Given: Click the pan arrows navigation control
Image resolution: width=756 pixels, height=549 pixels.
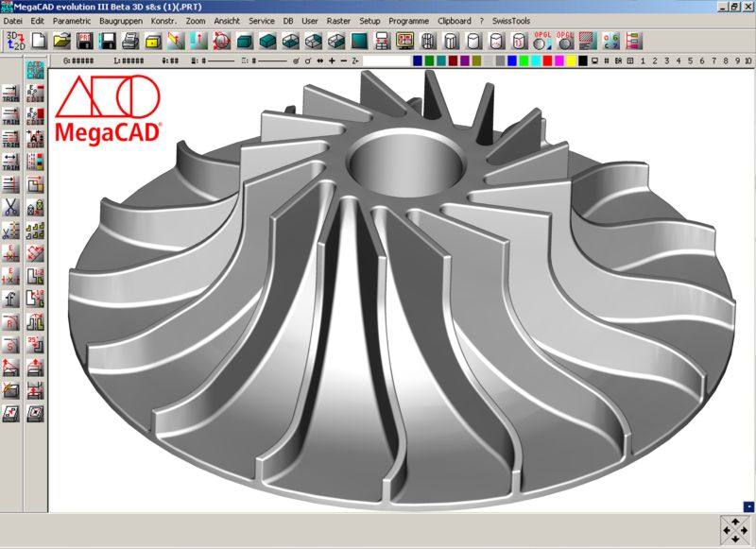Looking at the screenshot, I should pyautogui.click(x=734, y=530).
